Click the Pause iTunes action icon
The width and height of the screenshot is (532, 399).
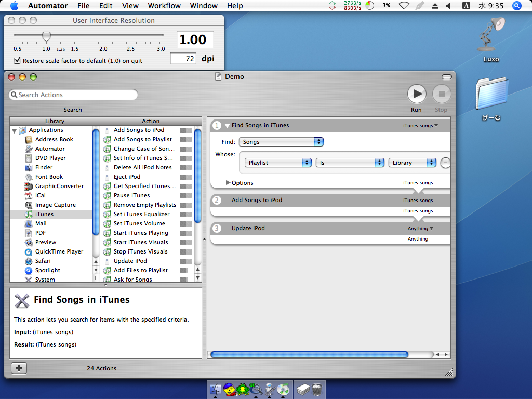107,196
